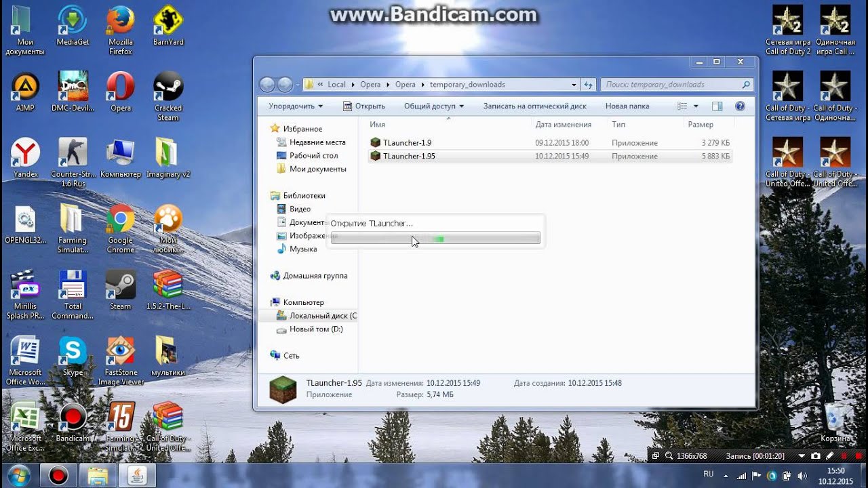Open the view options dropdown arrow
The width and height of the screenshot is (868, 488).
pyautogui.click(x=696, y=106)
